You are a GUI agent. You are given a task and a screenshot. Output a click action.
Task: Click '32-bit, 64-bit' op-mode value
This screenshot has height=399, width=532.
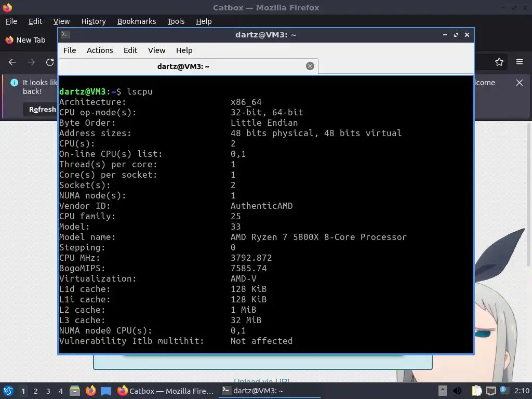[x=267, y=112]
